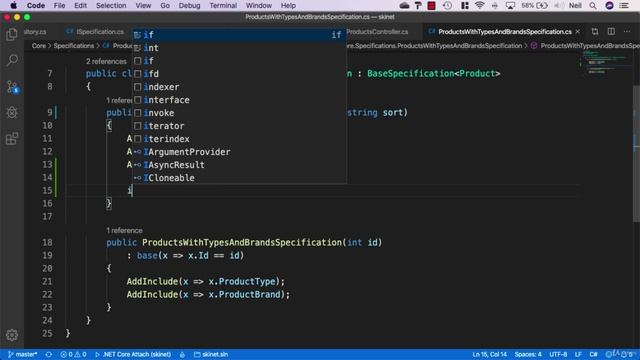
Task: Click the Neil user name in menu bar
Action: 575,5
